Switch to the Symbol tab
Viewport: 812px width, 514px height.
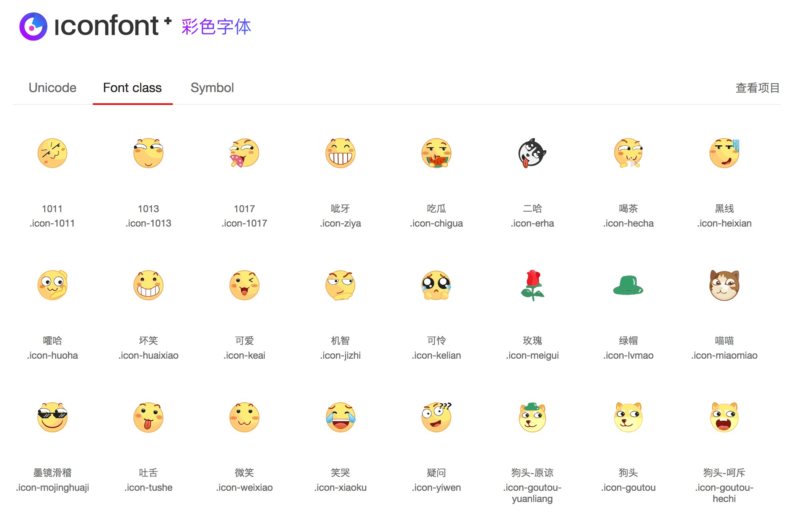point(212,88)
